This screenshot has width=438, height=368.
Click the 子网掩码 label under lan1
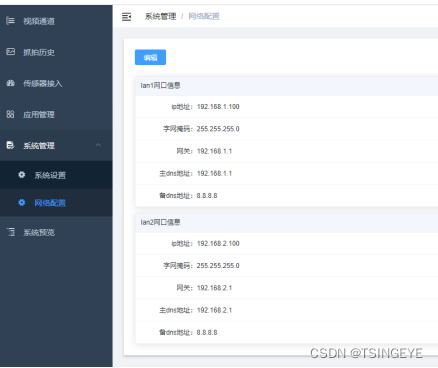[x=177, y=129]
